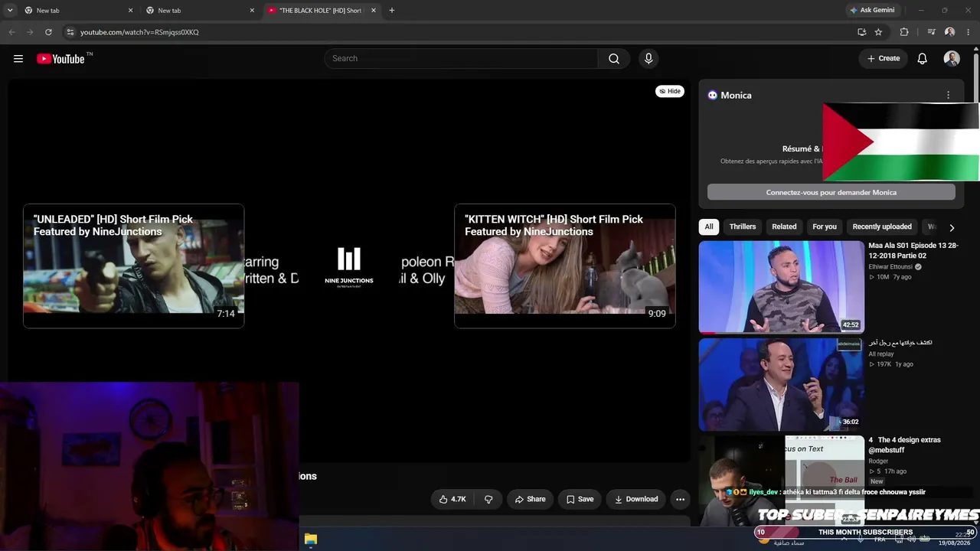Reload the page in Chrome

[x=48, y=32]
